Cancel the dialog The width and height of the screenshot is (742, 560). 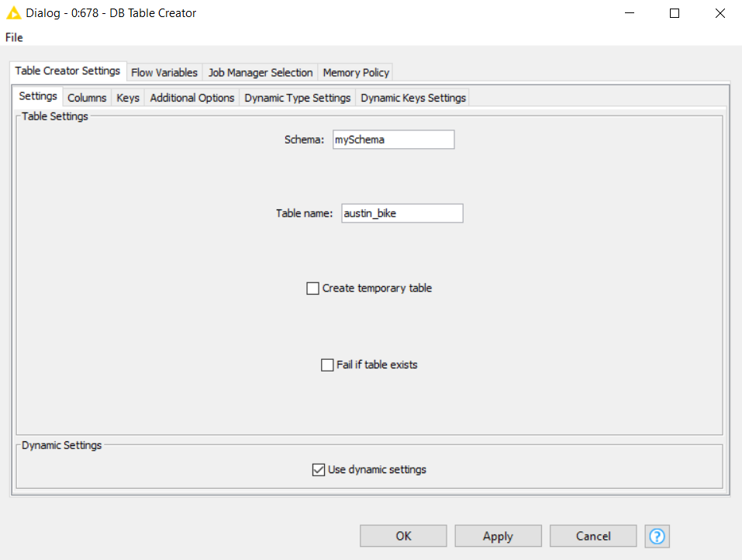[x=593, y=536]
